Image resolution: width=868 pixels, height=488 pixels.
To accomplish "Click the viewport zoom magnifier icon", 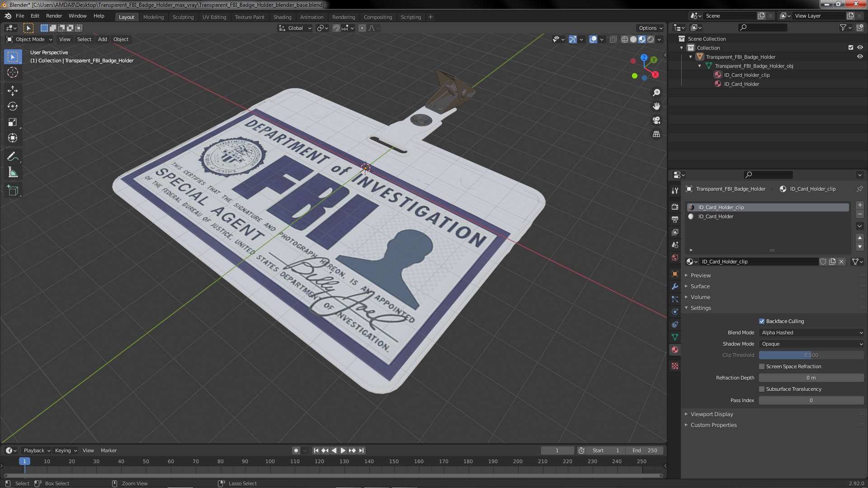I will (656, 93).
